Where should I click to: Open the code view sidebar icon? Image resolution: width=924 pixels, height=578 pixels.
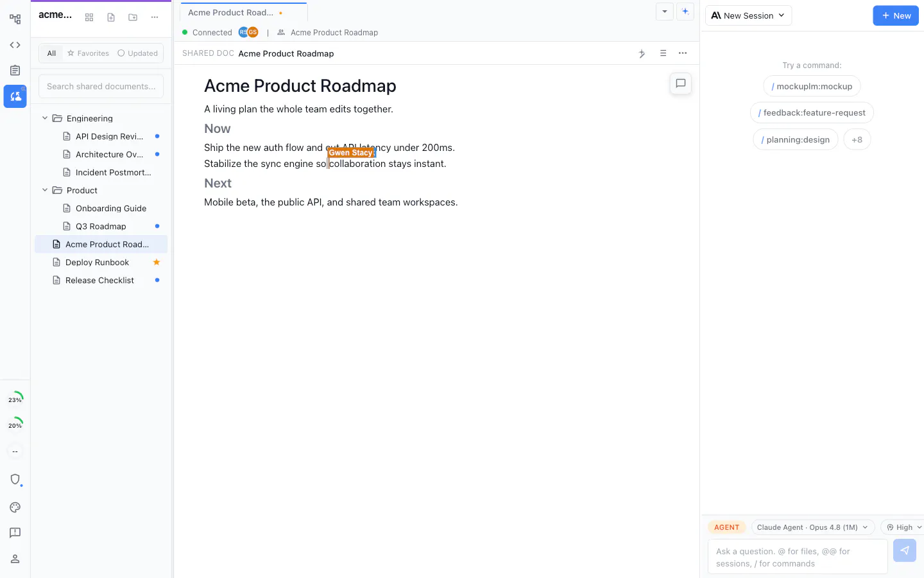pos(15,45)
